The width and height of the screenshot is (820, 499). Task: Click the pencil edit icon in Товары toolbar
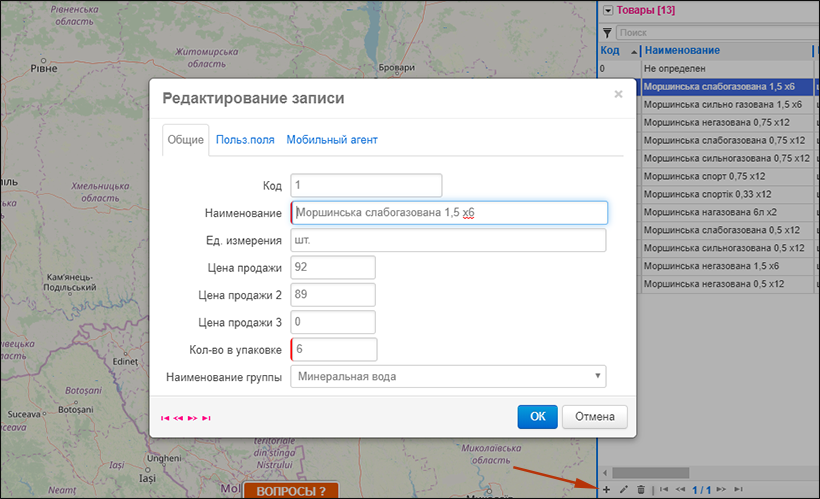coord(623,490)
